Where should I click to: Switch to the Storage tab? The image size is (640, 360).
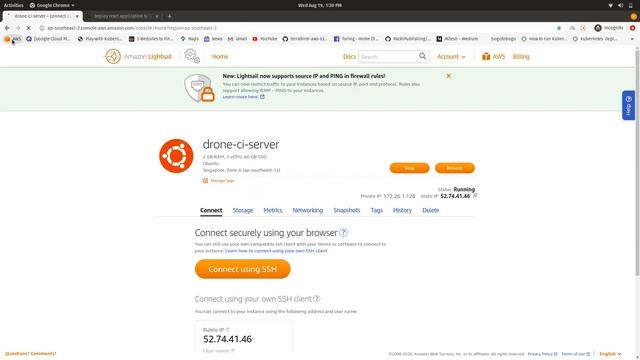[243, 210]
